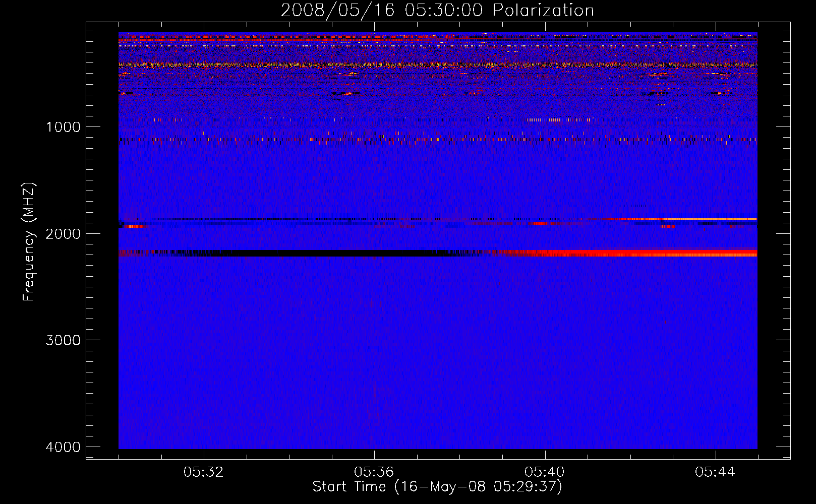The width and height of the screenshot is (816, 504).
Task: Click the 3000 frequency tick label
Action: tap(64, 340)
